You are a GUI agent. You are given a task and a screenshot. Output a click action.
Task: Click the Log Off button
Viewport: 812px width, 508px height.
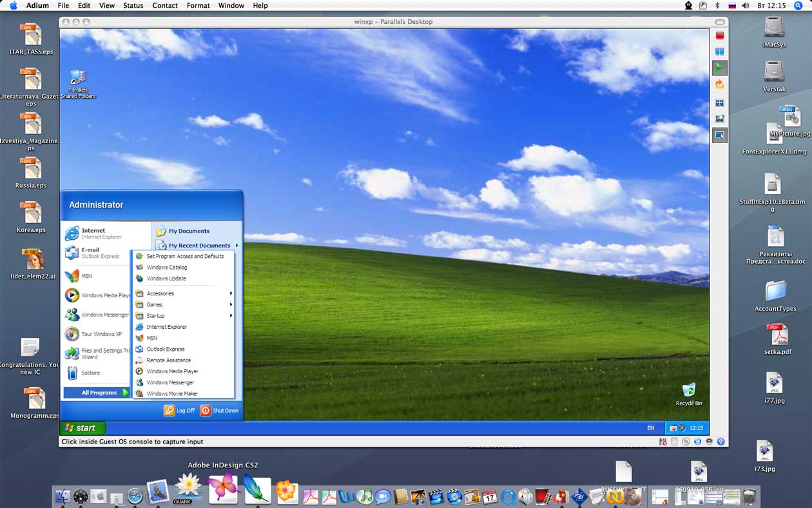(179, 410)
